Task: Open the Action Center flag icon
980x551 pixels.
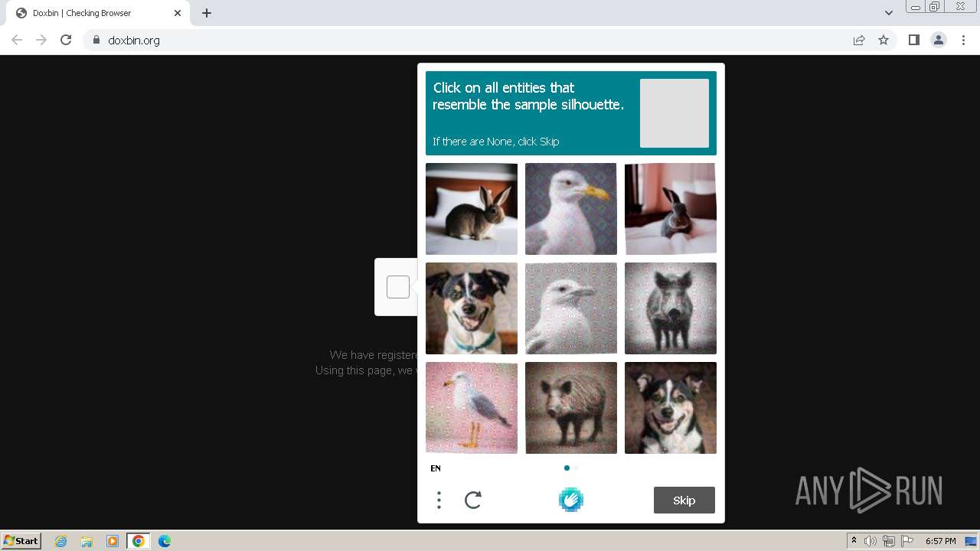Action: pyautogui.click(x=907, y=541)
